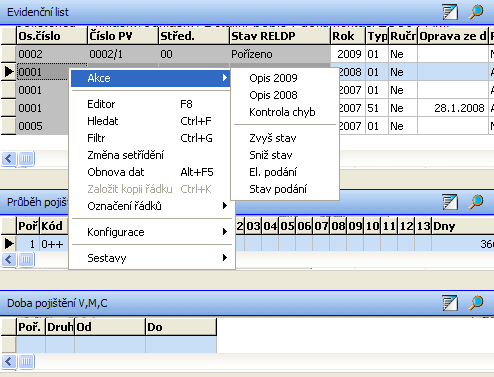494x377 pixels.
Task: Choose Sniž stav in the submenu
Action: (x=285, y=155)
